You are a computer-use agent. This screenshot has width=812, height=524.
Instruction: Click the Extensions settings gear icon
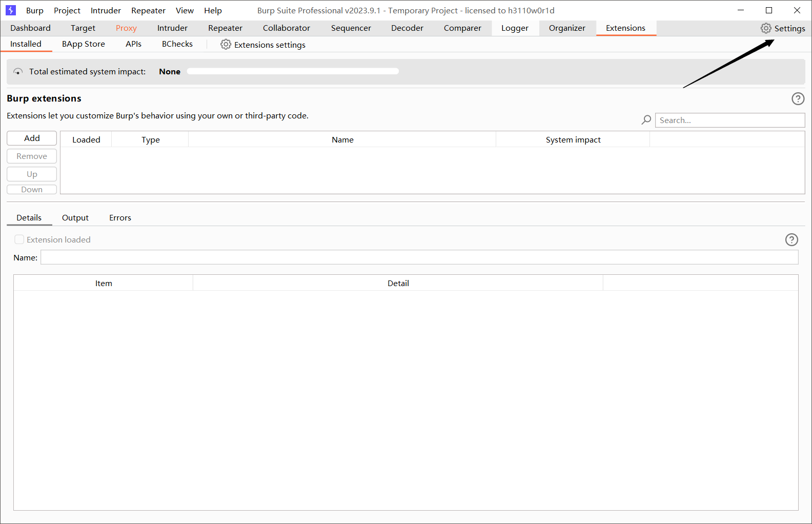226,45
